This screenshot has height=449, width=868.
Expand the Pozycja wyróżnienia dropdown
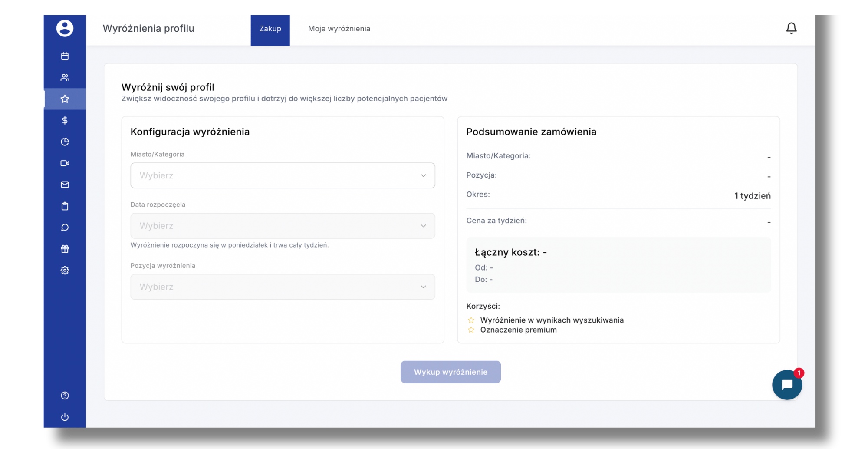(x=283, y=287)
